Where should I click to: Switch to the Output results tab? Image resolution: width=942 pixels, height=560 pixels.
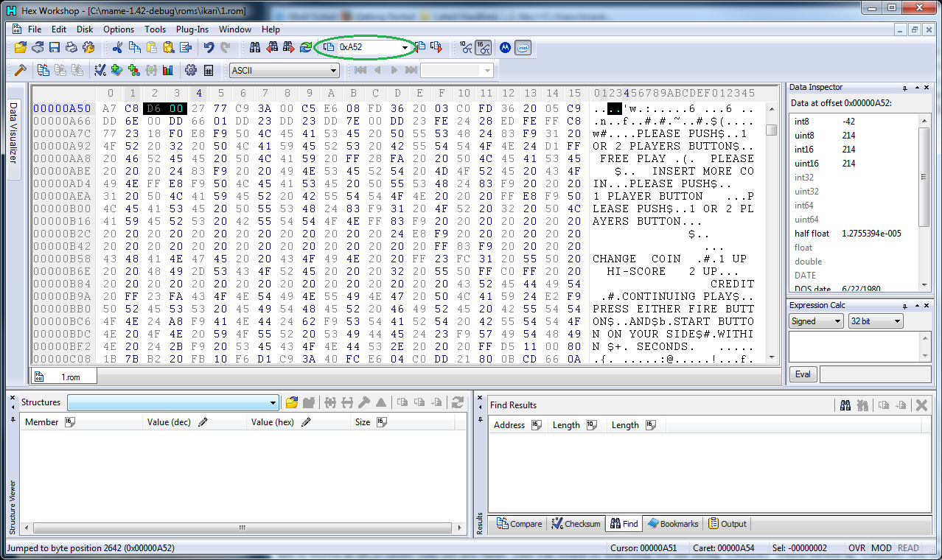click(728, 524)
